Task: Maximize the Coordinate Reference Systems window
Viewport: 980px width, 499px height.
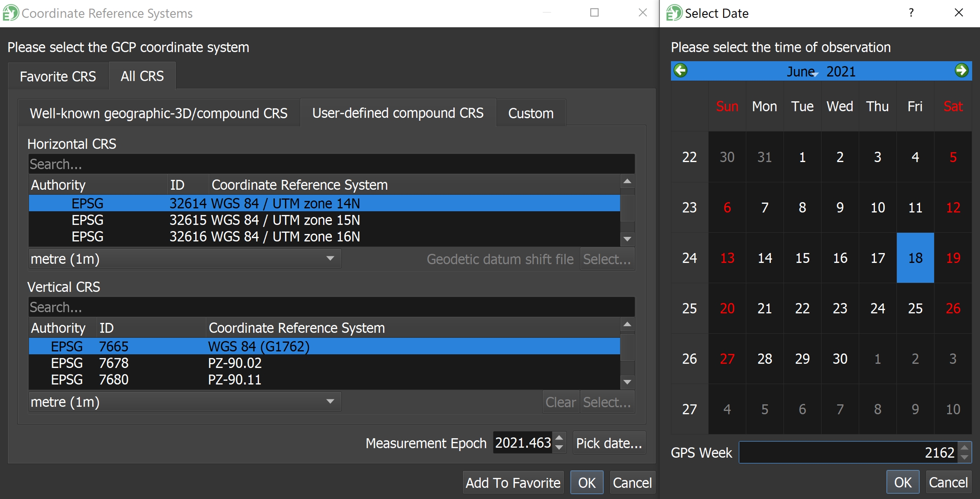Action: pyautogui.click(x=595, y=13)
